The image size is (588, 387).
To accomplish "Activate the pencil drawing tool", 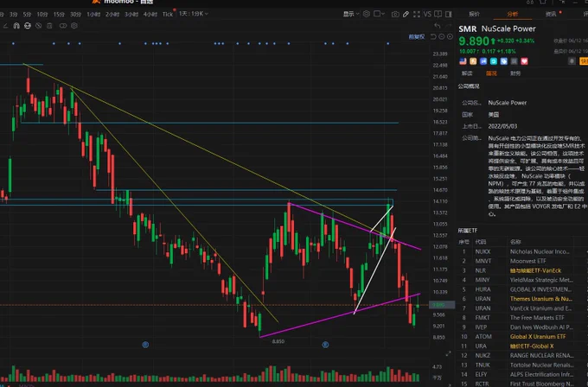I will pyautogui.click(x=406, y=14).
